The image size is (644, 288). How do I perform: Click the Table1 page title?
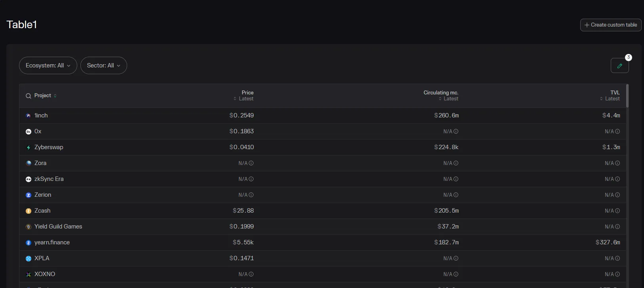[22, 25]
